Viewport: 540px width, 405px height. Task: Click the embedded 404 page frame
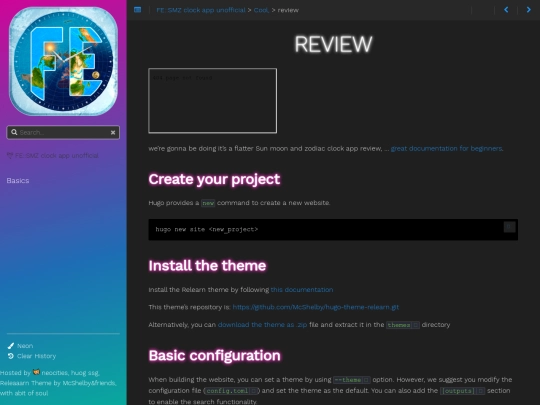click(212, 101)
